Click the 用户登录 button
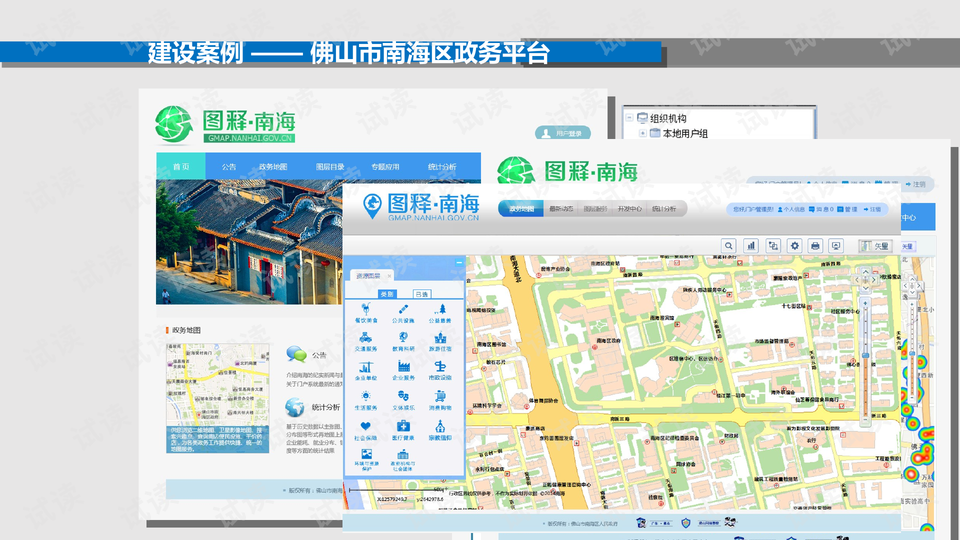Screen dimensions: 960x540 click(563, 133)
